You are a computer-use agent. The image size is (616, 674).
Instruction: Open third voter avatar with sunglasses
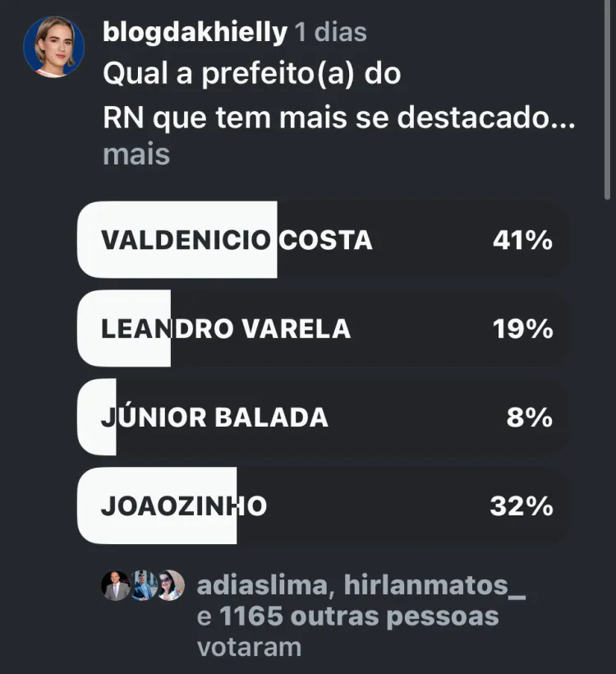(x=171, y=585)
